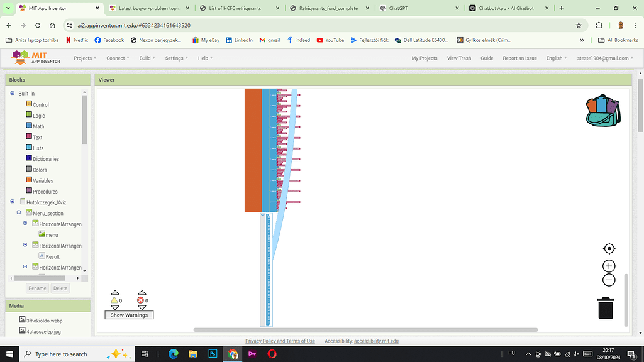Open Privacy Policy and Terms of Use
The height and width of the screenshot is (362, 644).
pyautogui.click(x=280, y=341)
